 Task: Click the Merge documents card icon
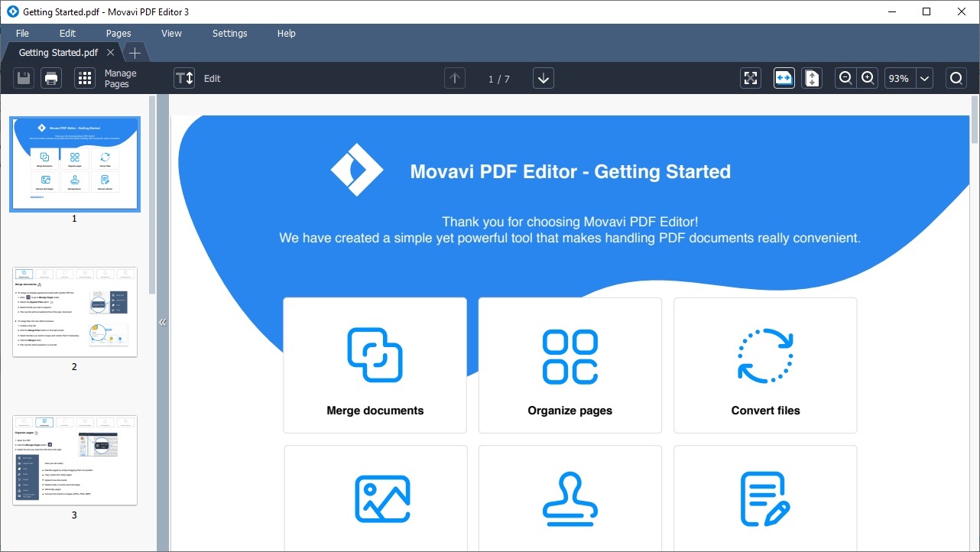coord(375,356)
